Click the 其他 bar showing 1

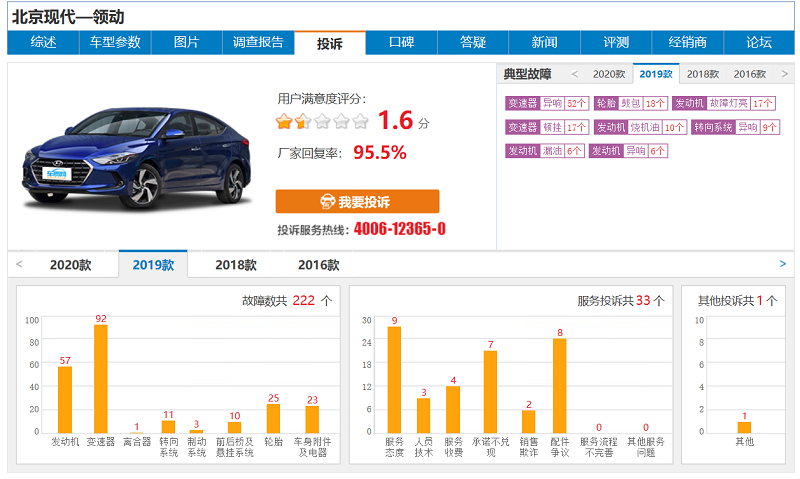[744, 427]
